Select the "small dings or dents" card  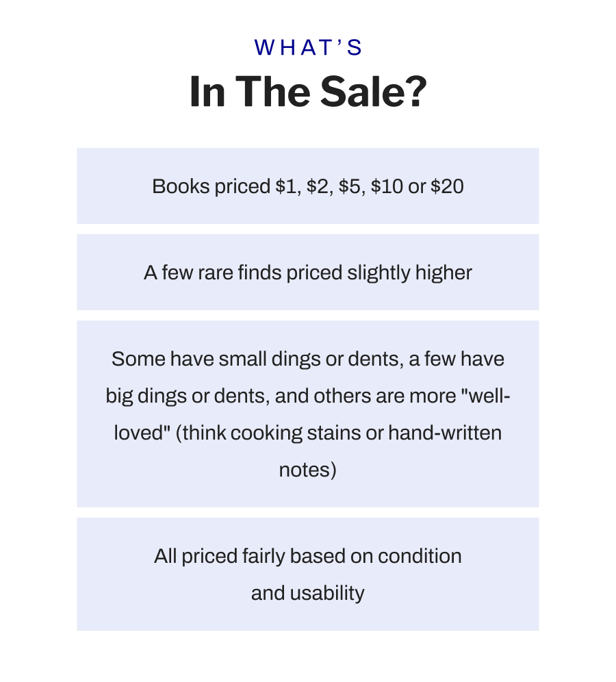coord(308,414)
